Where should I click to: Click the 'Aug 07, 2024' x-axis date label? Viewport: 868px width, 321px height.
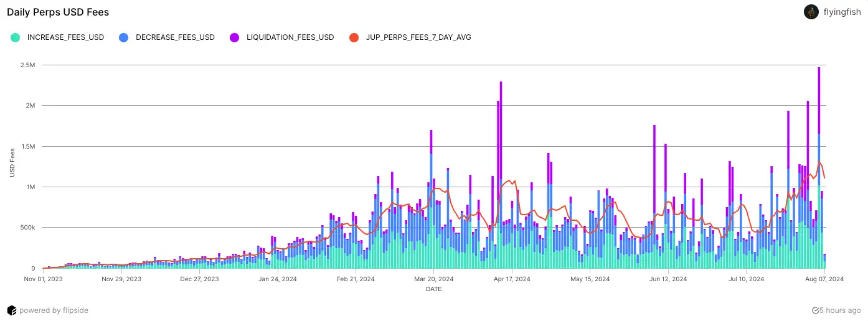[x=824, y=279]
